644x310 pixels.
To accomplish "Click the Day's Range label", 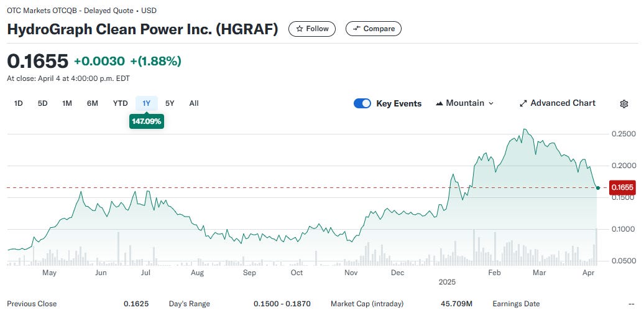I will tap(190, 304).
